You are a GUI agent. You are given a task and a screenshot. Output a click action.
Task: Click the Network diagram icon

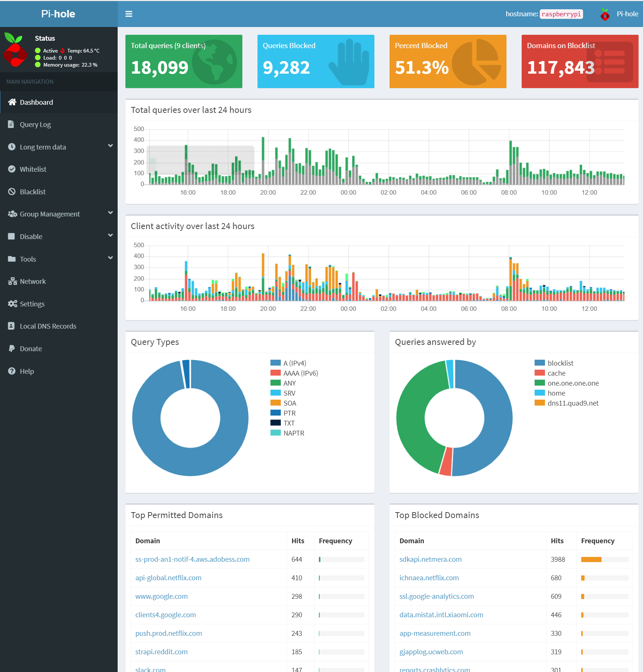coord(13,281)
